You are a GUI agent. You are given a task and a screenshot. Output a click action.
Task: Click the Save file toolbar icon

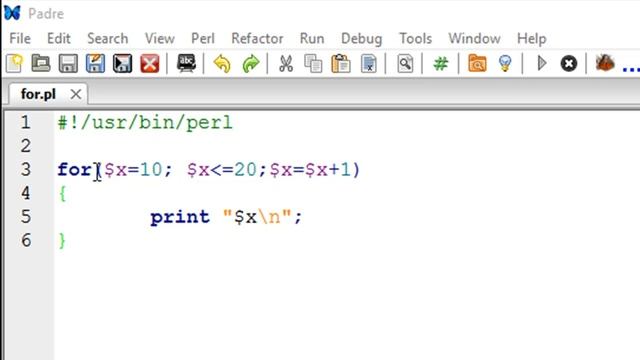coord(68,64)
